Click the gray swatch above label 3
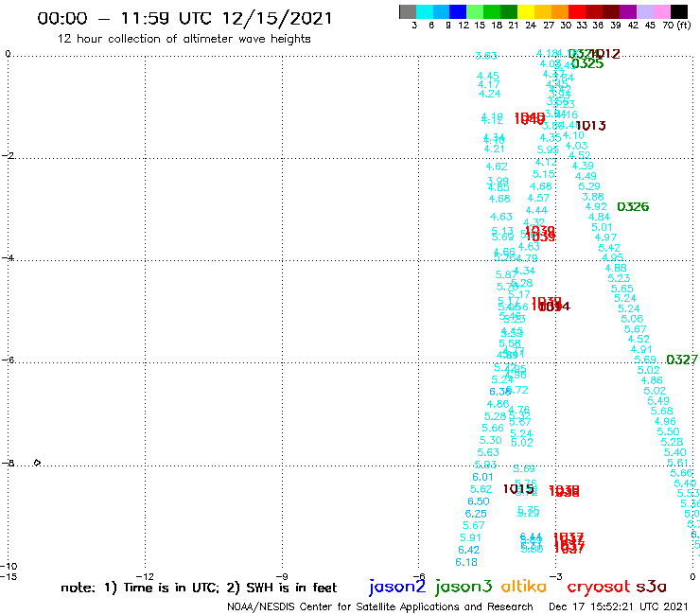 tap(408, 11)
